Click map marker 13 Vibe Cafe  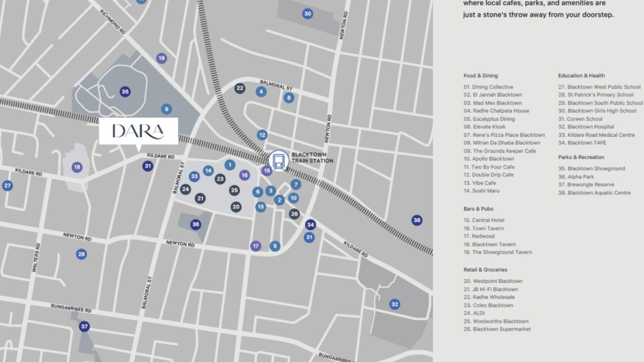261,206
